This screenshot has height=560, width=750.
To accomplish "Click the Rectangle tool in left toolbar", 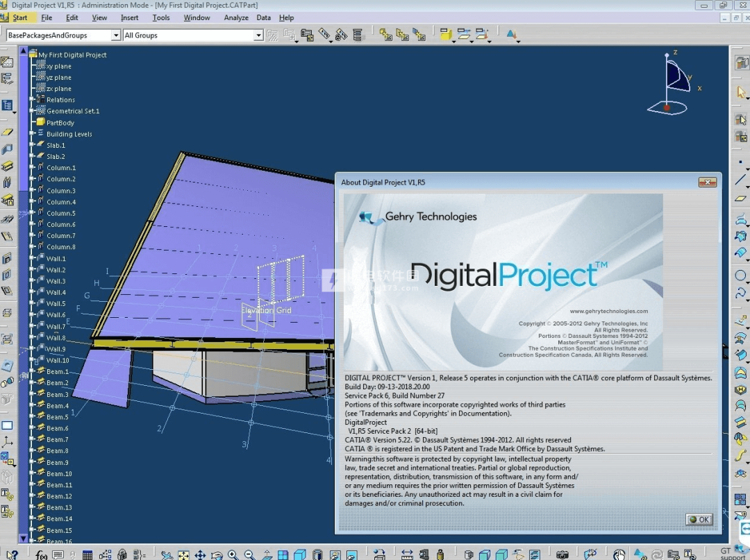I will tap(7, 425).
